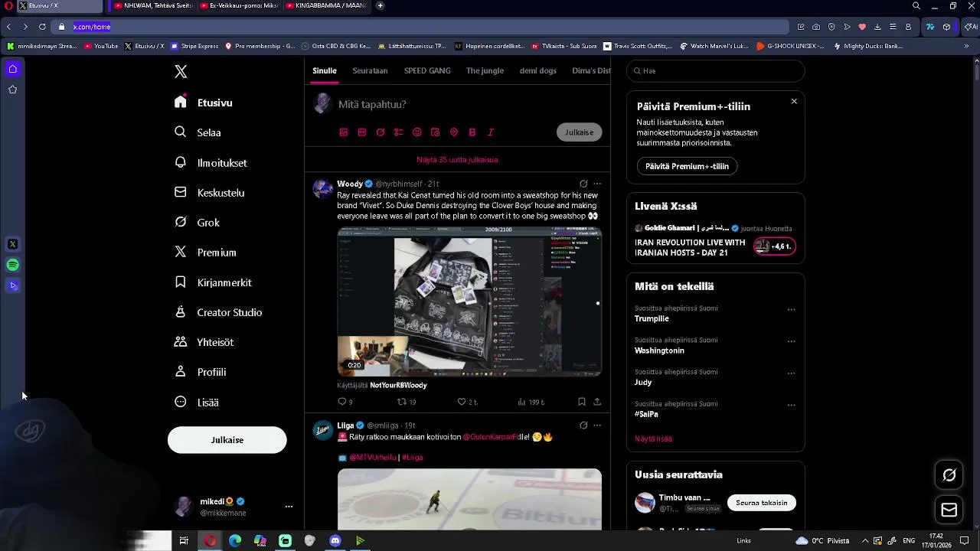This screenshot has height=551, width=980.
Task: Click the X logo above Etusivu
Action: 181,72
